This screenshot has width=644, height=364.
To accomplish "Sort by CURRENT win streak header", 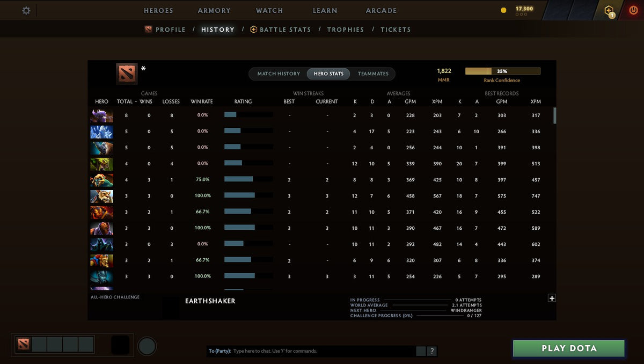I will point(327,101).
